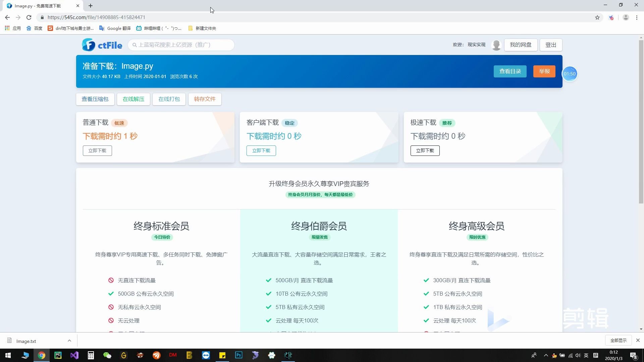
Task: Open the downloaded Image.txt file in download bar
Action: coord(26,341)
